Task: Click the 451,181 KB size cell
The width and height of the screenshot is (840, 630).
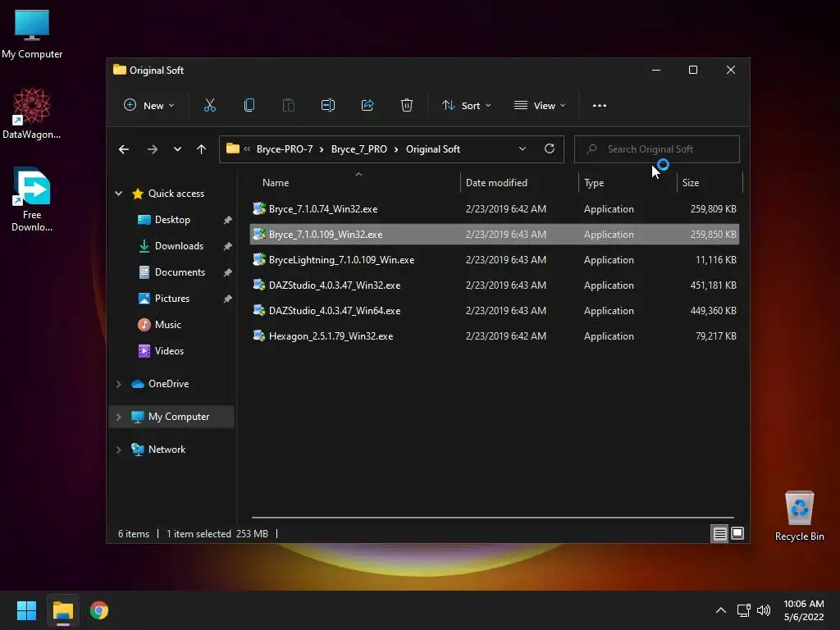Action: [x=713, y=285]
